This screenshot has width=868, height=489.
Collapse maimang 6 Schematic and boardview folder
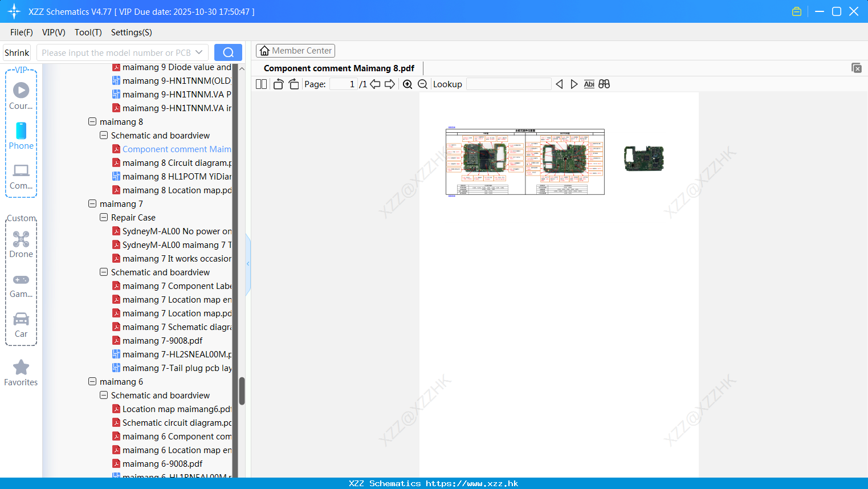tap(104, 395)
